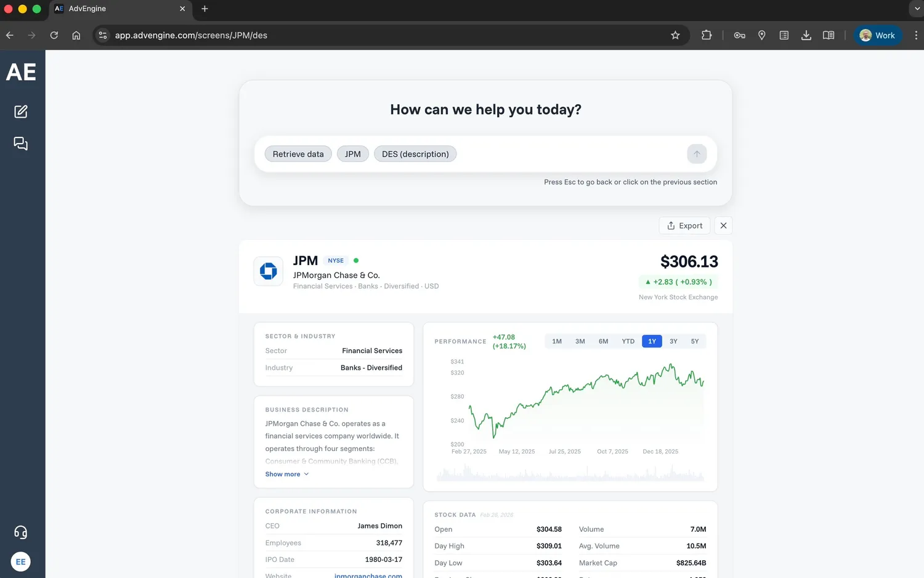Click the AE logo in sidebar

click(21, 72)
